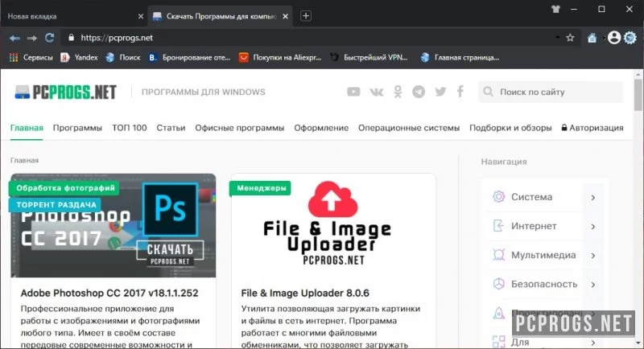This screenshot has height=349, width=644.
Task: Open the ТОП 100 menu item
Action: pos(130,128)
